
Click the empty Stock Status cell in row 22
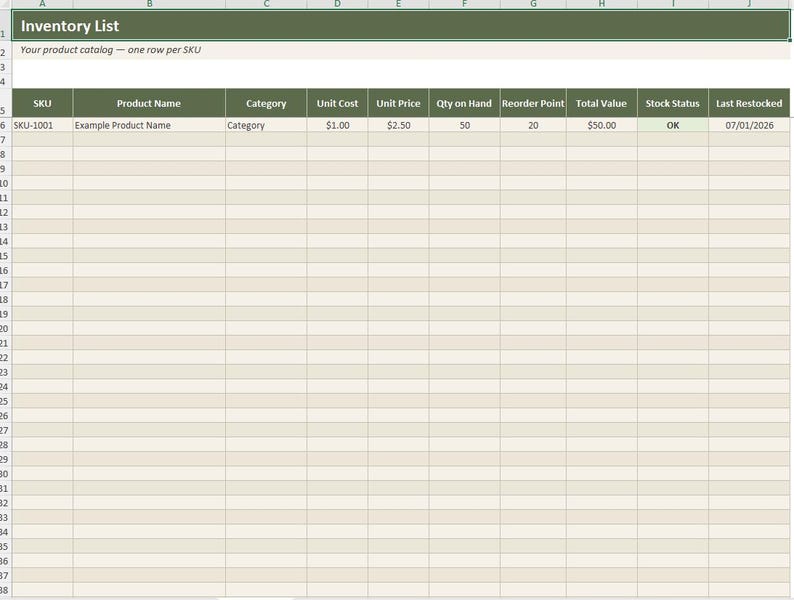(x=673, y=357)
